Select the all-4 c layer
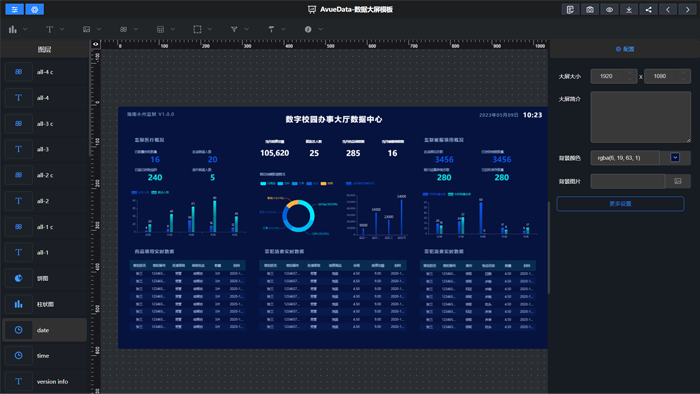Viewport: 700px width, 394px height. pyautogui.click(x=45, y=72)
